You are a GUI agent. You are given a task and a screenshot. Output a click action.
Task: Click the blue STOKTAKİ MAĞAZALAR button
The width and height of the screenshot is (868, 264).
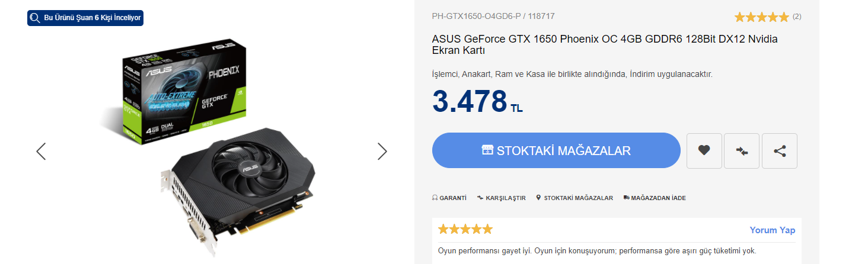coord(556,150)
